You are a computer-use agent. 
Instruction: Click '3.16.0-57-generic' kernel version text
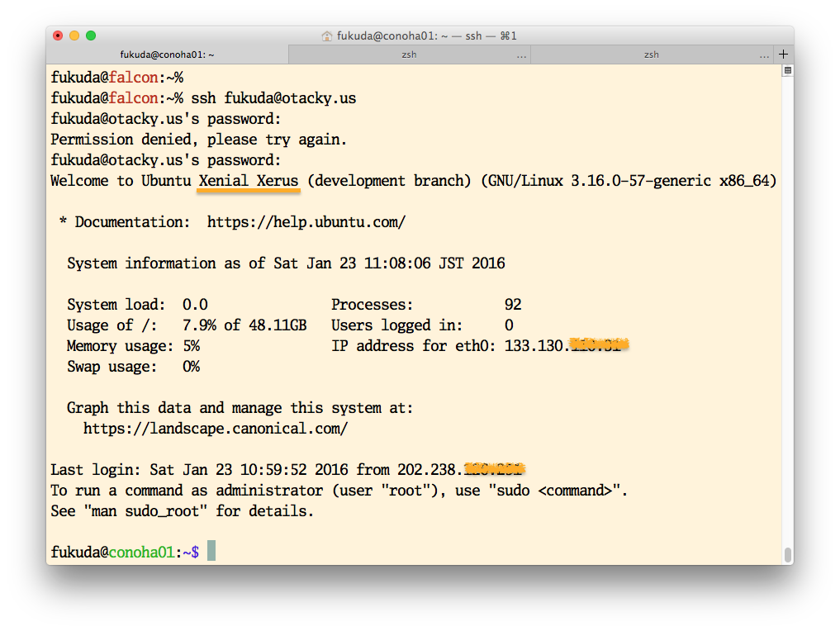(x=641, y=181)
